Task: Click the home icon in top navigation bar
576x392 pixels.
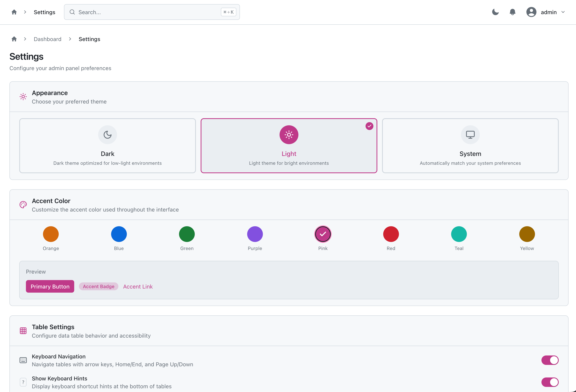Action: coord(14,12)
